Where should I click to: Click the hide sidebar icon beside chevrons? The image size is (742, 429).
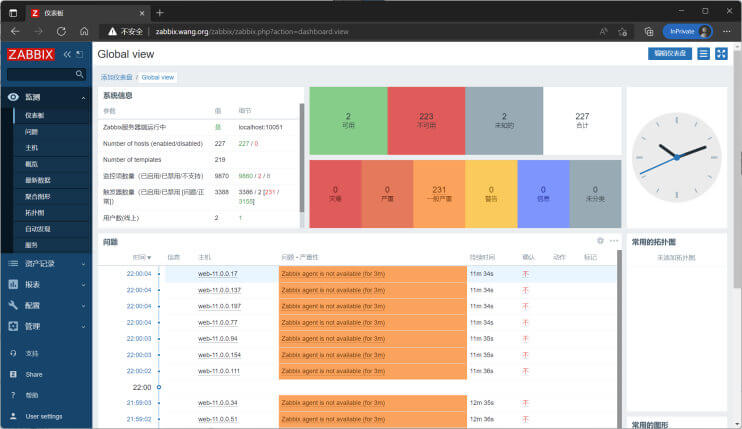point(80,54)
